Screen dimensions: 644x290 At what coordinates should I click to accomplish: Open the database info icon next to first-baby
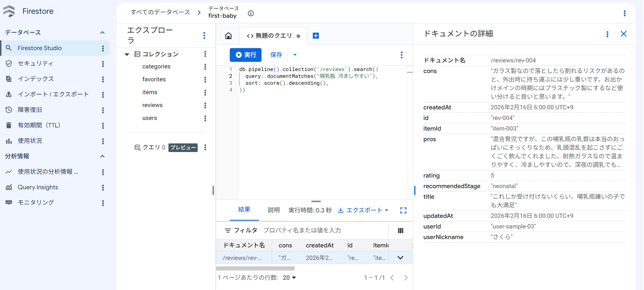coord(251,13)
